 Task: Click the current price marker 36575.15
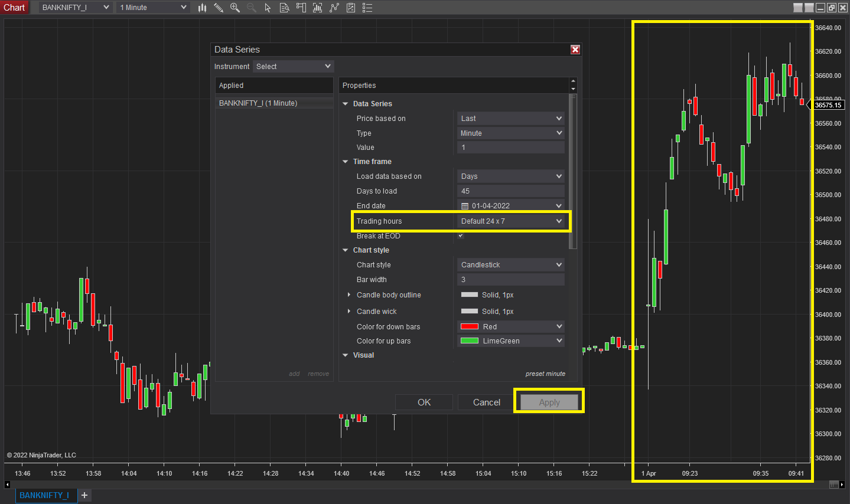pyautogui.click(x=828, y=105)
